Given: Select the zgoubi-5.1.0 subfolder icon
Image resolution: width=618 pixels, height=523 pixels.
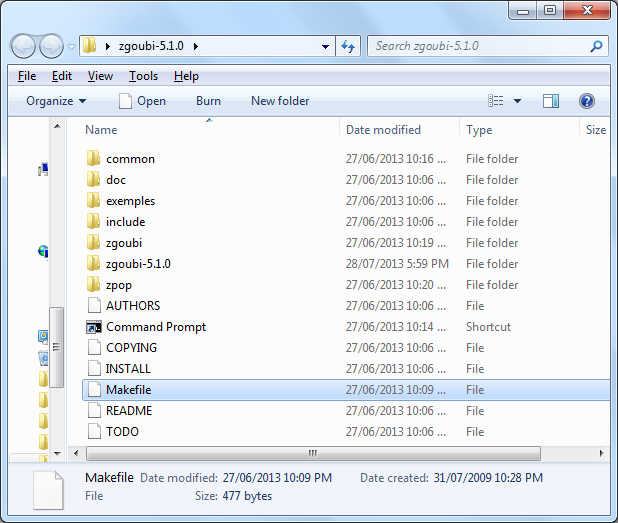Looking at the screenshot, I should [x=93, y=263].
